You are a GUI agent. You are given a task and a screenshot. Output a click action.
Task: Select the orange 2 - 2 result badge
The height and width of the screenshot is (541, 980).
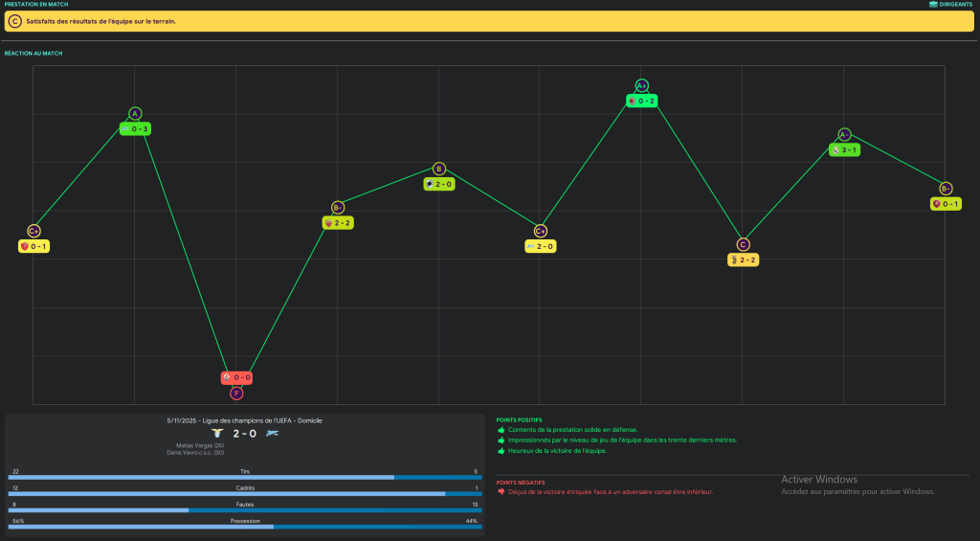(743, 259)
